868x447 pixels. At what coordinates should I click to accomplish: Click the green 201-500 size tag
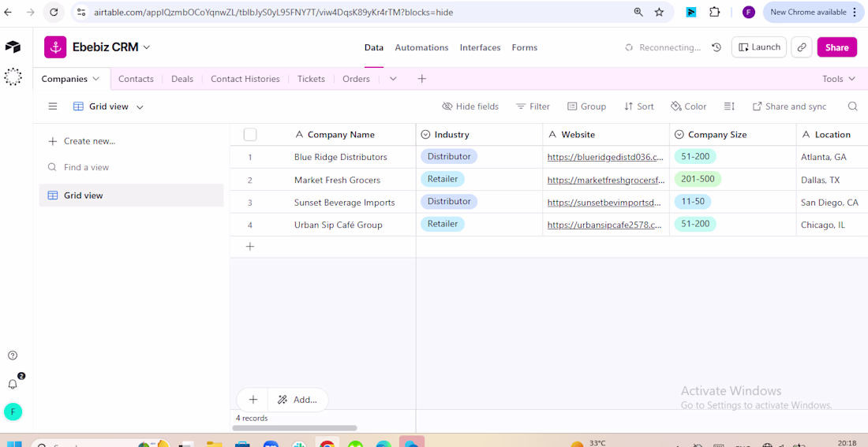coord(698,179)
